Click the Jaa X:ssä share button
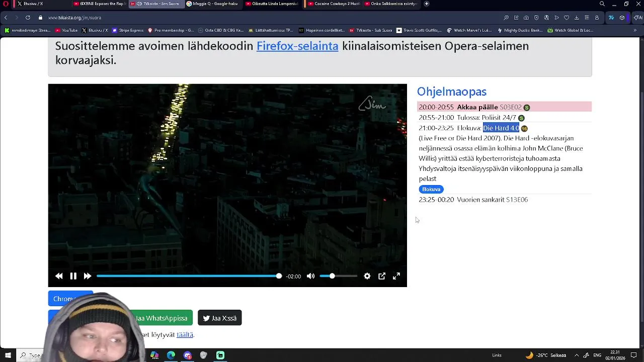 (219, 318)
